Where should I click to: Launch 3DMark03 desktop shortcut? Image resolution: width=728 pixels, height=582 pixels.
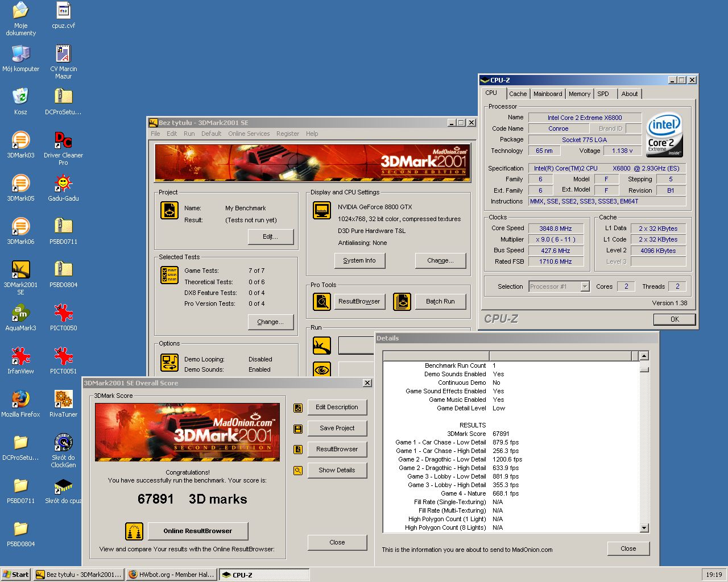20,144
